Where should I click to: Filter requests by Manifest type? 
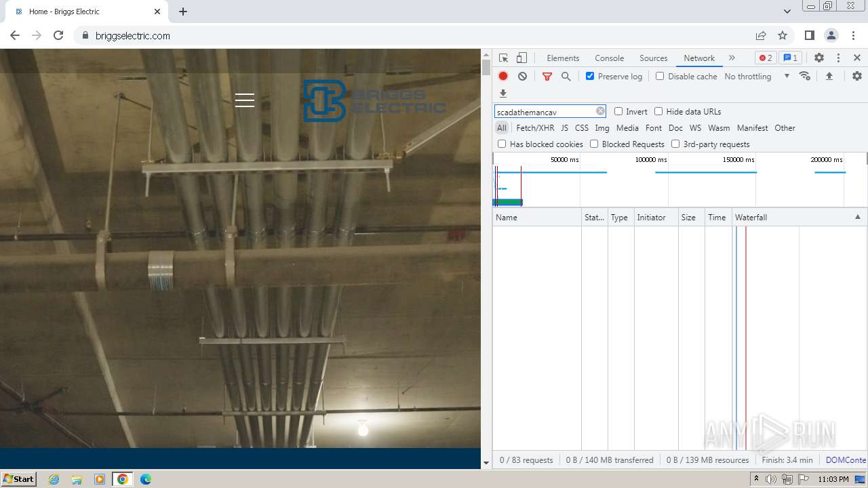click(752, 127)
